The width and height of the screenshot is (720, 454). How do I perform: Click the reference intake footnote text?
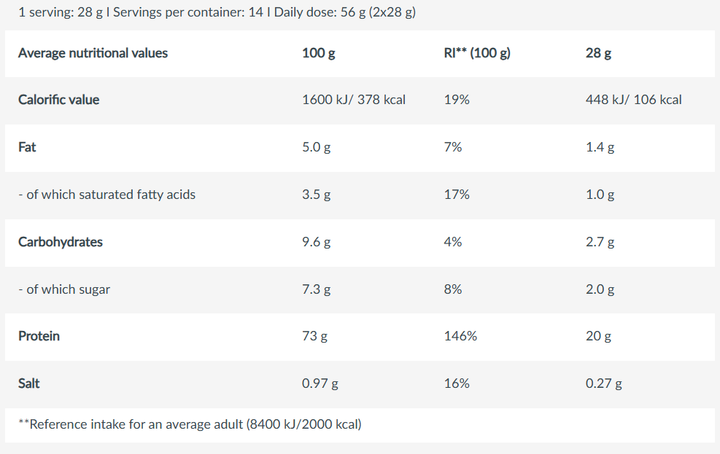pyautogui.click(x=190, y=424)
